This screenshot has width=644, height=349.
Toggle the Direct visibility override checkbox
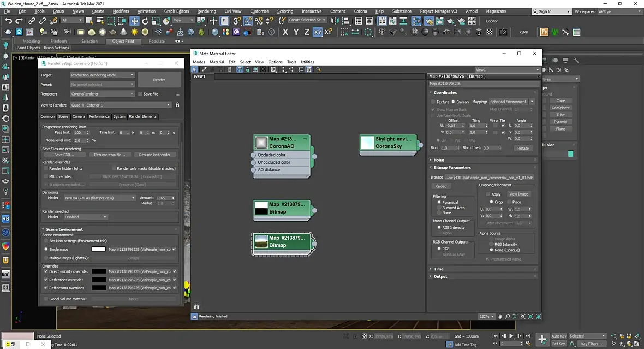coord(45,271)
